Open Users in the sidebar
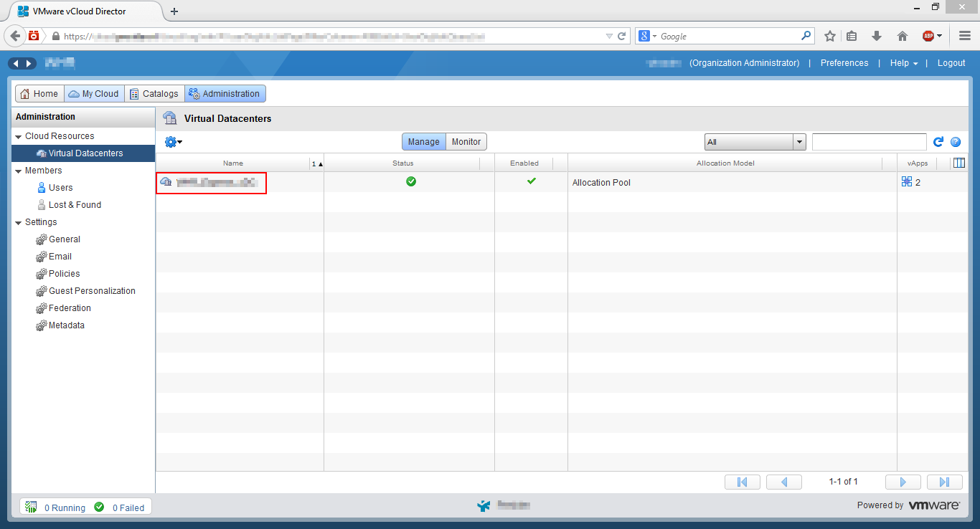This screenshot has width=980, height=529. [60, 188]
